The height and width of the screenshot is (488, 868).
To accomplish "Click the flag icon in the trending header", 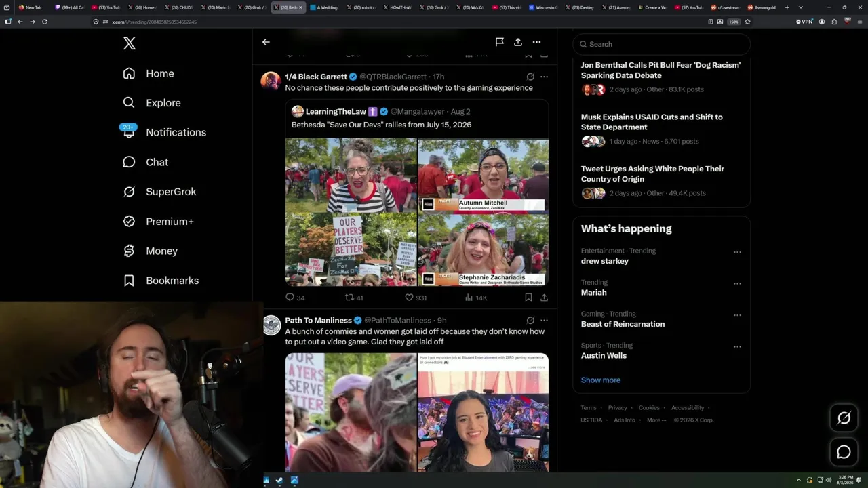I will [x=499, y=42].
